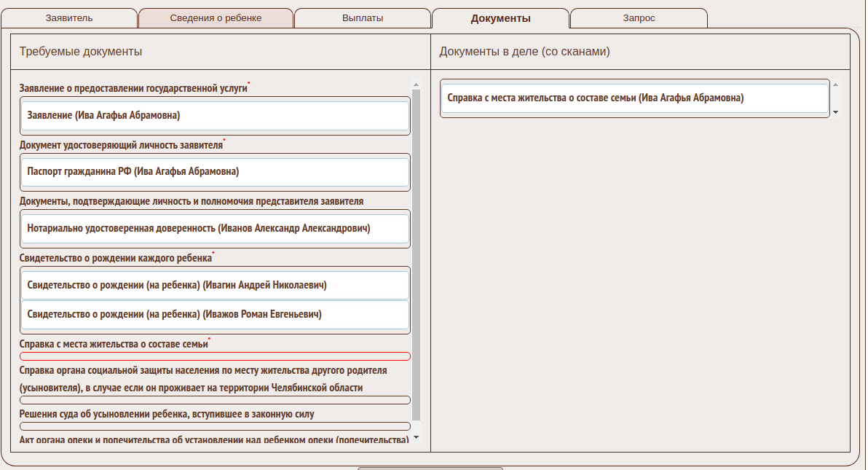
Task: Click up arrow of required documents scrollbar
Action: coord(416,85)
